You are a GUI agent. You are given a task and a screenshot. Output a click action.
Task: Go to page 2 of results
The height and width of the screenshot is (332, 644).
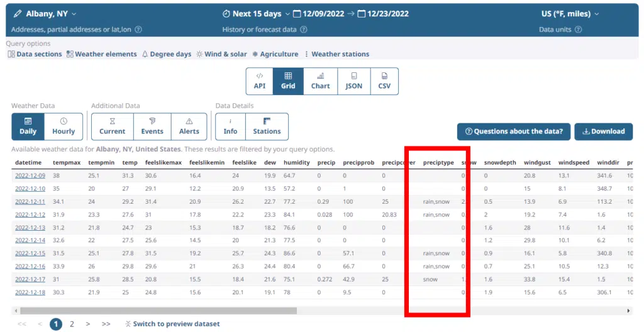click(72, 324)
